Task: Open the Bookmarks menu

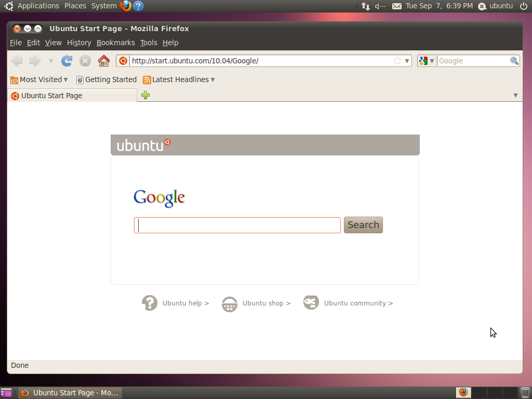Action: click(116, 43)
